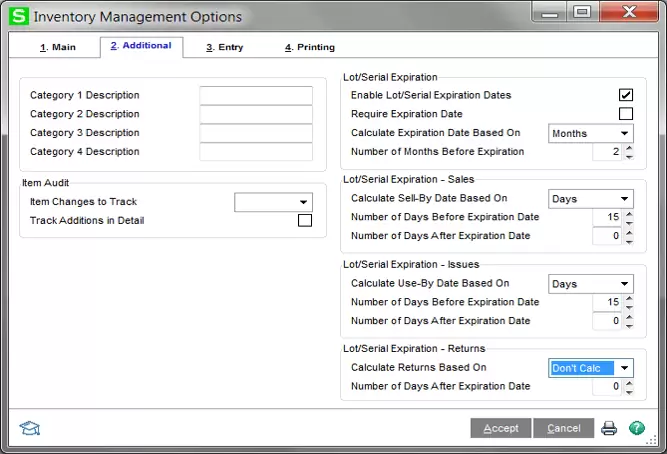This screenshot has height=454, width=667.
Task: Enable Track Additions in Detail checkbox
Action: (305, 221)
